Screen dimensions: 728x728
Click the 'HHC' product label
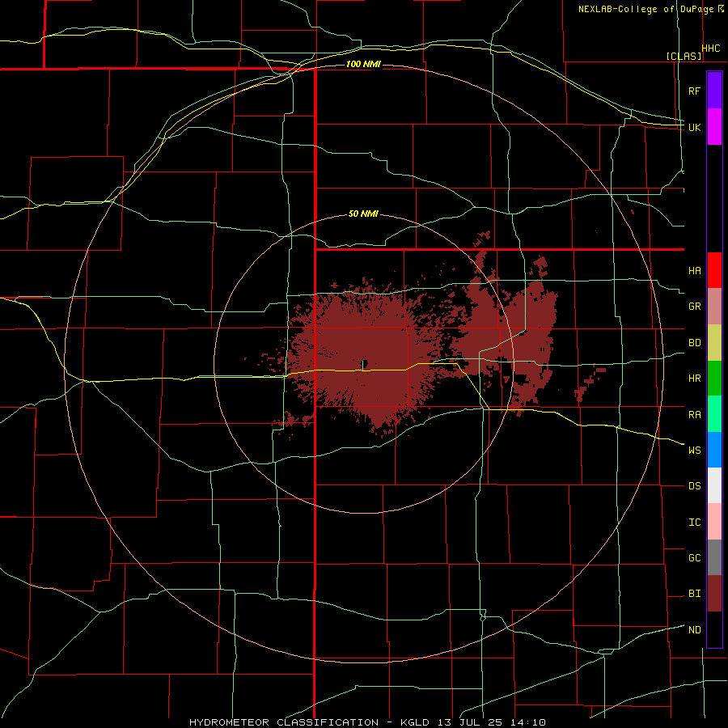(x=711, y=49)
